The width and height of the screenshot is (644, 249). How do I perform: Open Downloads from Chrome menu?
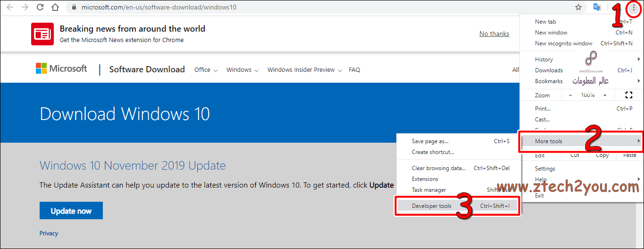pos(581,70)
